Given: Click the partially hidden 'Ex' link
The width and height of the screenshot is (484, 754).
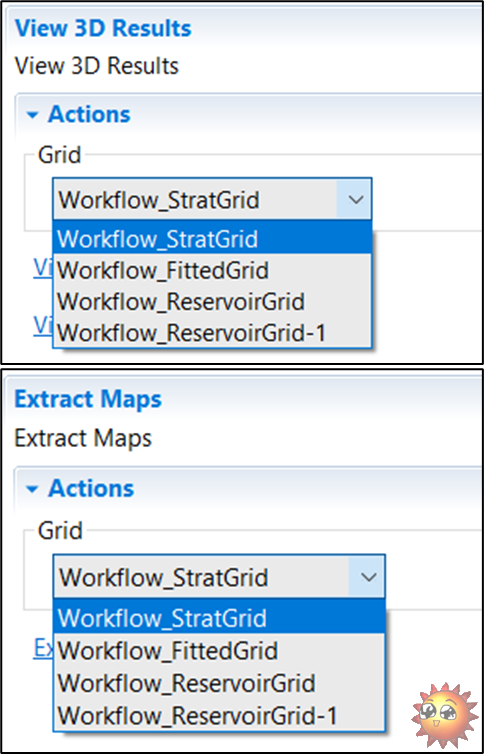Looking at the screenshot, I should point(42,648).
